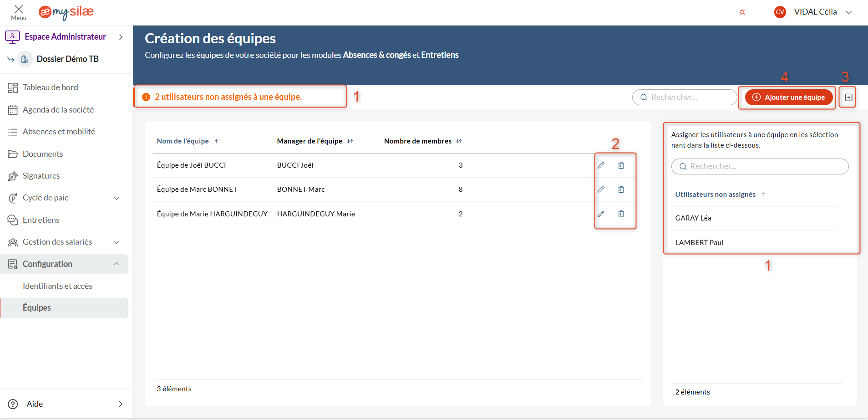Click the pen icon for Signatures
Viewport: 868px width, 420px height.
pos(13,176)
